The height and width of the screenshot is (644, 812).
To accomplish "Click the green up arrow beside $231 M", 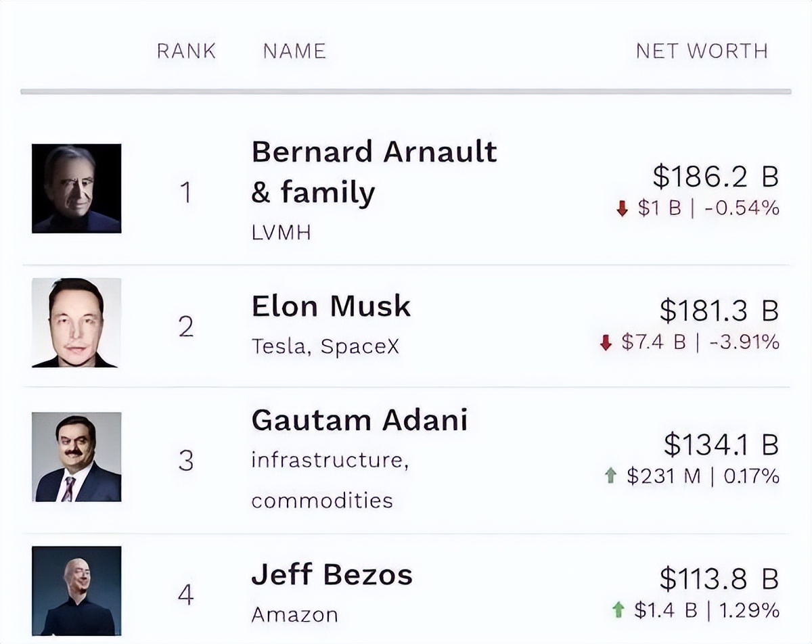I will (611, 477).
